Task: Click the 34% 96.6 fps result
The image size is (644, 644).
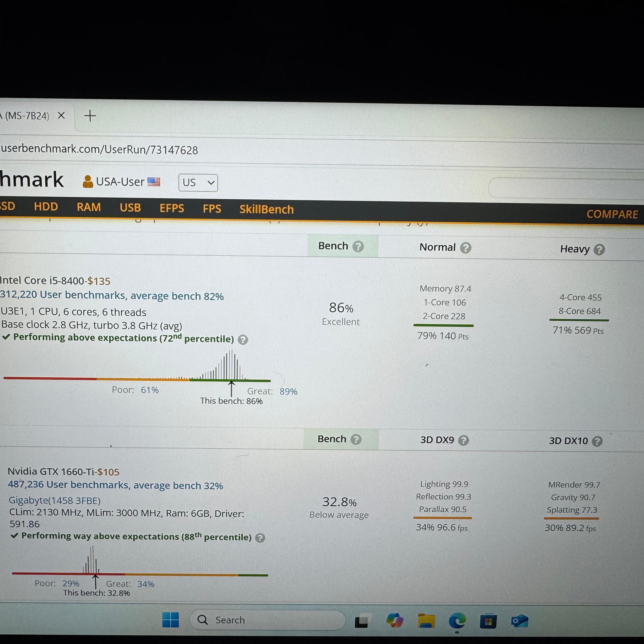Action: point(442,527)
